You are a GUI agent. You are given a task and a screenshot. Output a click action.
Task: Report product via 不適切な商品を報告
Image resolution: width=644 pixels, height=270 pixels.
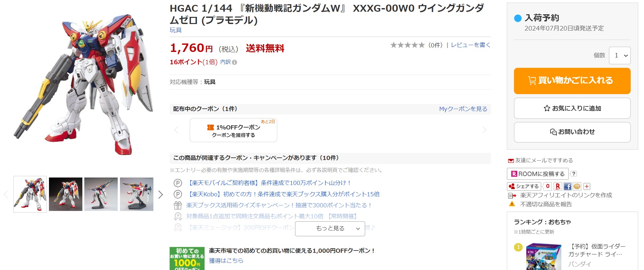(546, 204)
